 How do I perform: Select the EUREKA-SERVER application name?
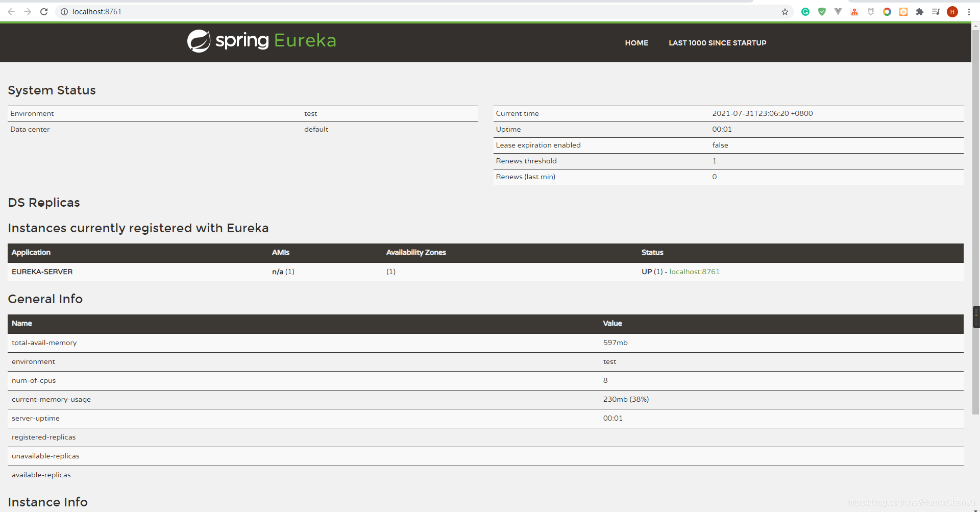(42, 272)
